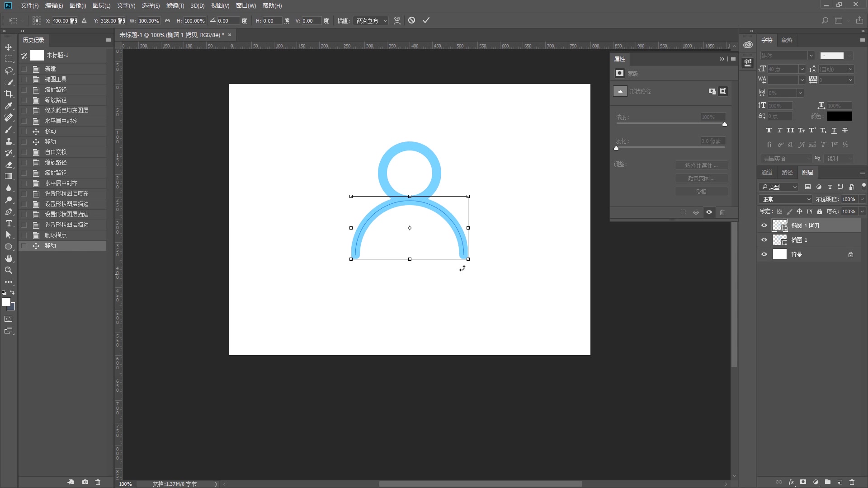Delete layer using trash icon
Image resolution: width=868 pixels, height=488 pixels.
point(852,482)
